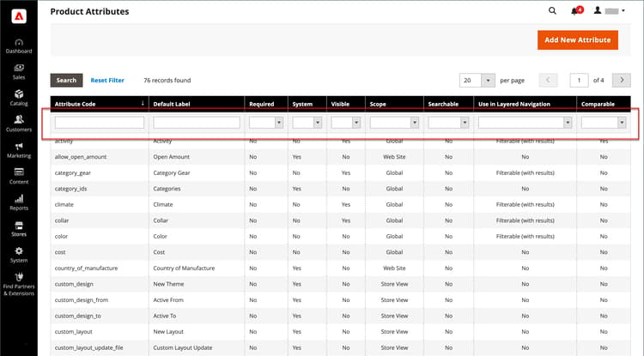Open the Content sidebar menu
Image resolution: width=644 pixels, height=356 pixels.
point(19,177)
